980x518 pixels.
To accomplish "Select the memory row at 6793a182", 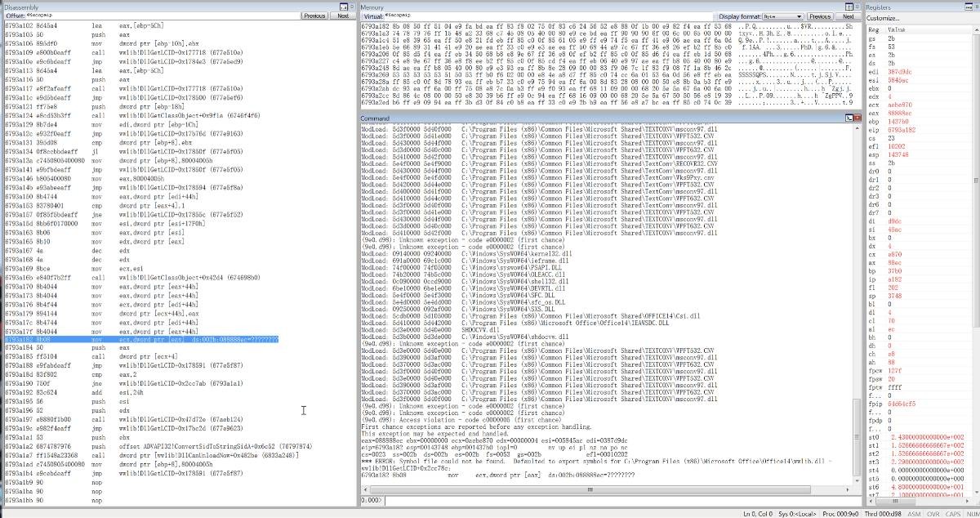I will pyautogui.click(x=608, y=26).
